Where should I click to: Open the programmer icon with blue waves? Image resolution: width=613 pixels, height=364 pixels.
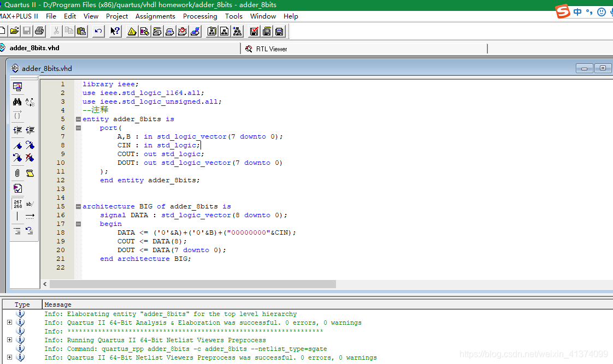click(x=195, y=31)
